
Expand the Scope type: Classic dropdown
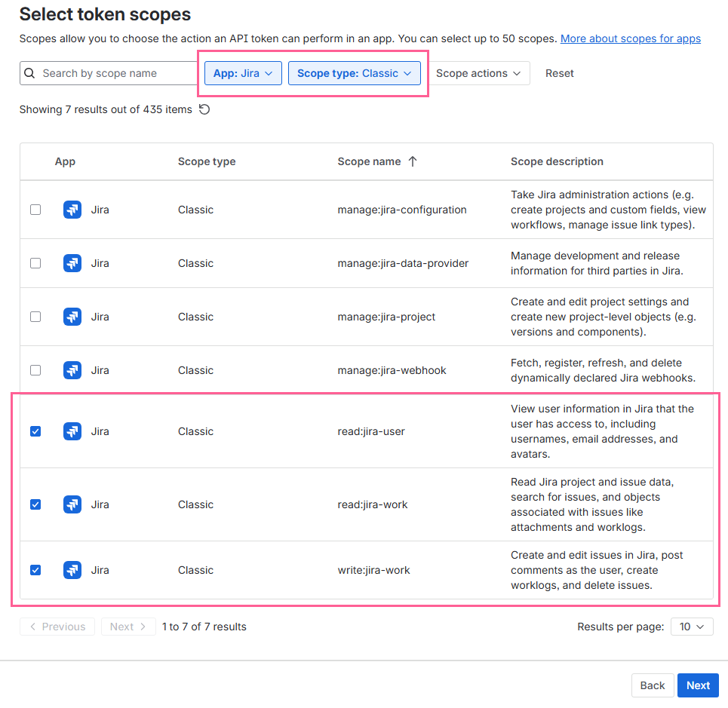(354, 73)
